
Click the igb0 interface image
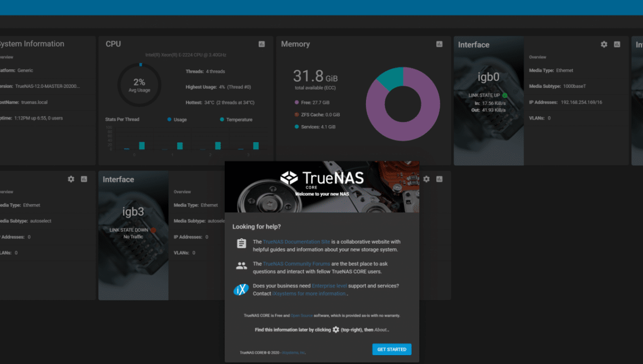489,100
